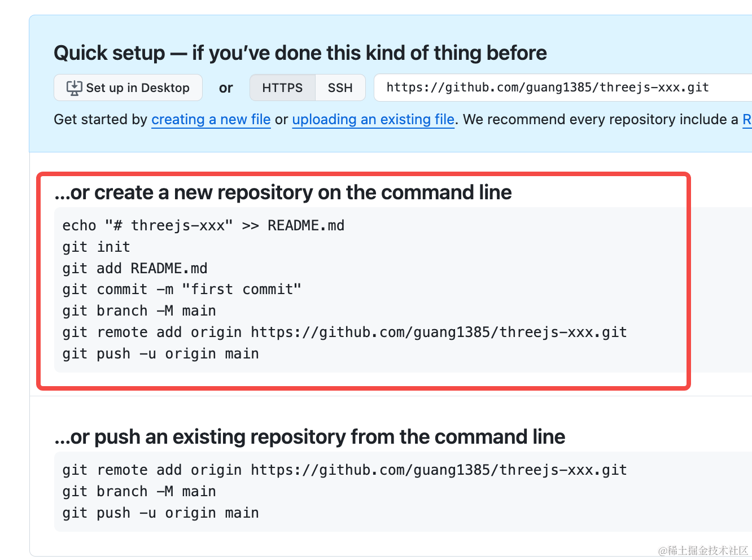The image size is (752, 560).
Task: Select the echo threejs-xxx README.md command line
Action: point(203,226)
